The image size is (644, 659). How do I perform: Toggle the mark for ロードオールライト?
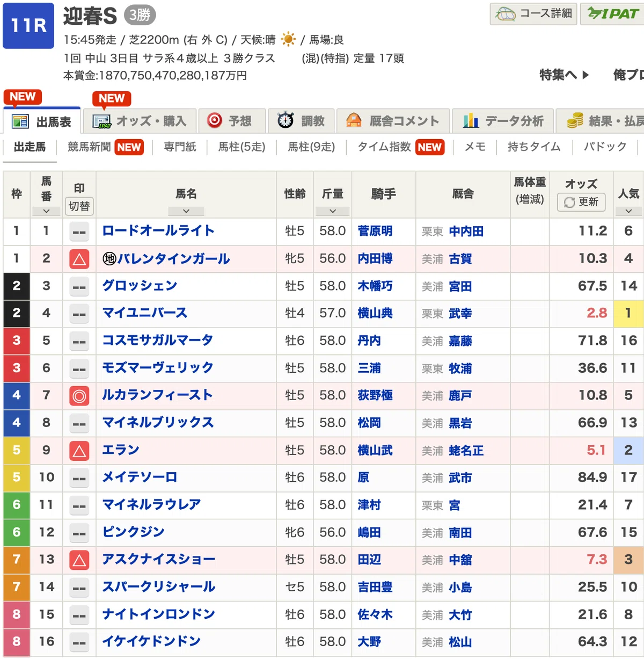[79, 232]
